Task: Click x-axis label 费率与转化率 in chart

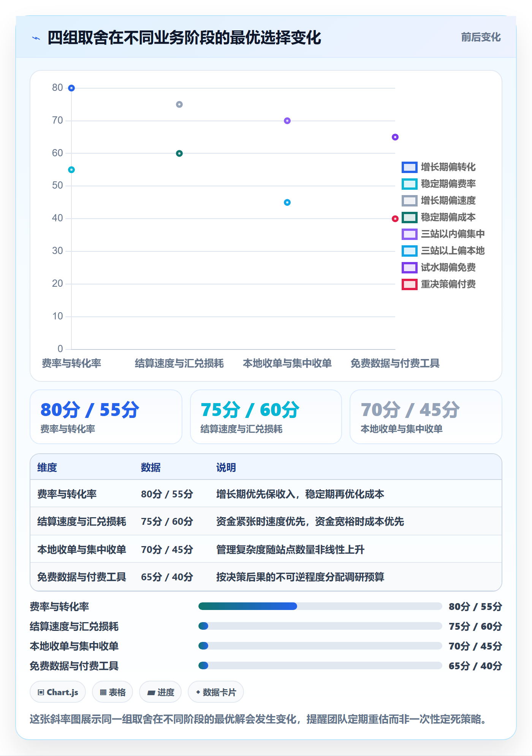Action: pos(71,363)
